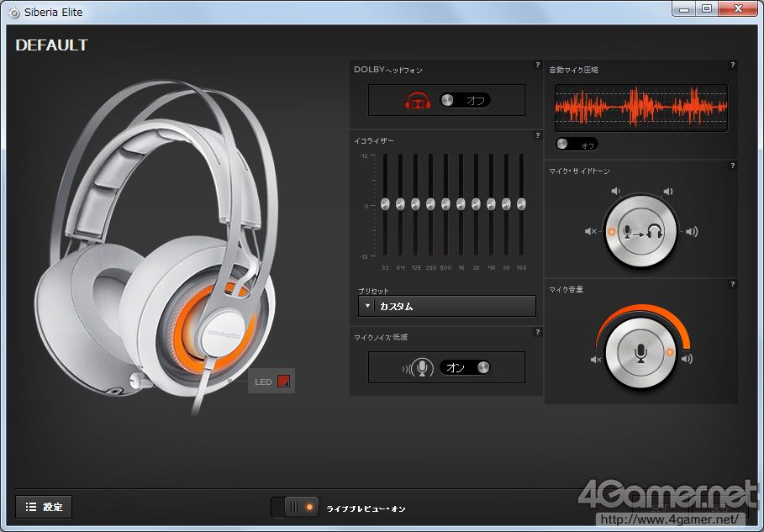Toggle Dolby headphone switch on
This screenshot has width=764, height=532.
coord(465,100)
